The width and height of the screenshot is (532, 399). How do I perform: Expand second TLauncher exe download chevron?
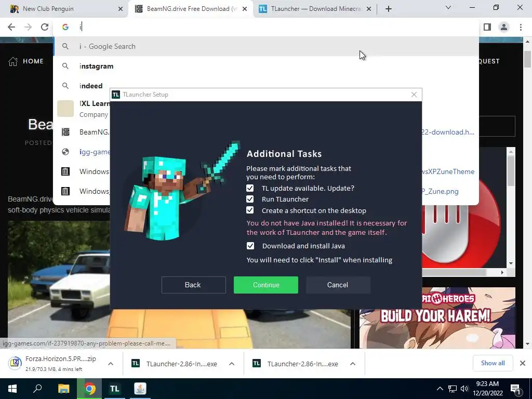(353, 364)
